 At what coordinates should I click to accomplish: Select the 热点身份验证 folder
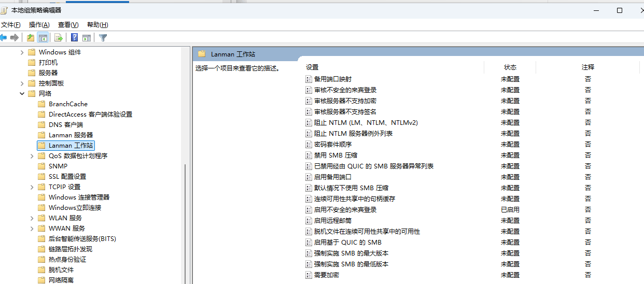click(67, 259)
